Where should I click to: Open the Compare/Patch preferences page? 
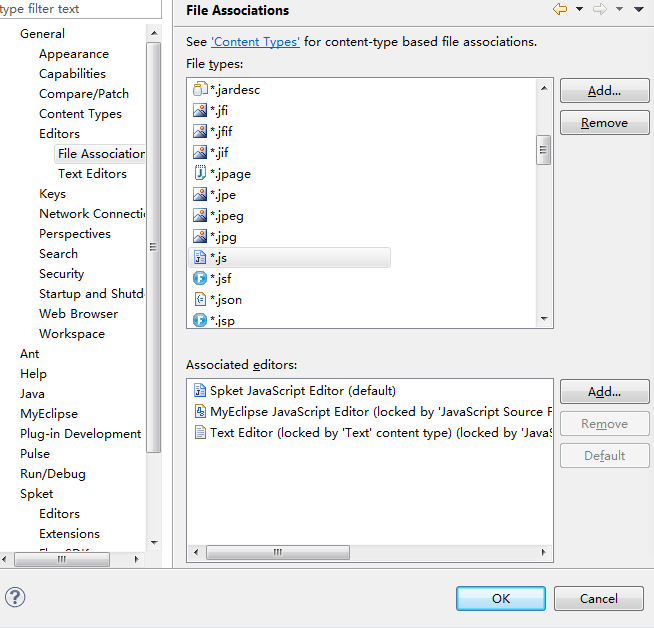(x=84, y=93)
